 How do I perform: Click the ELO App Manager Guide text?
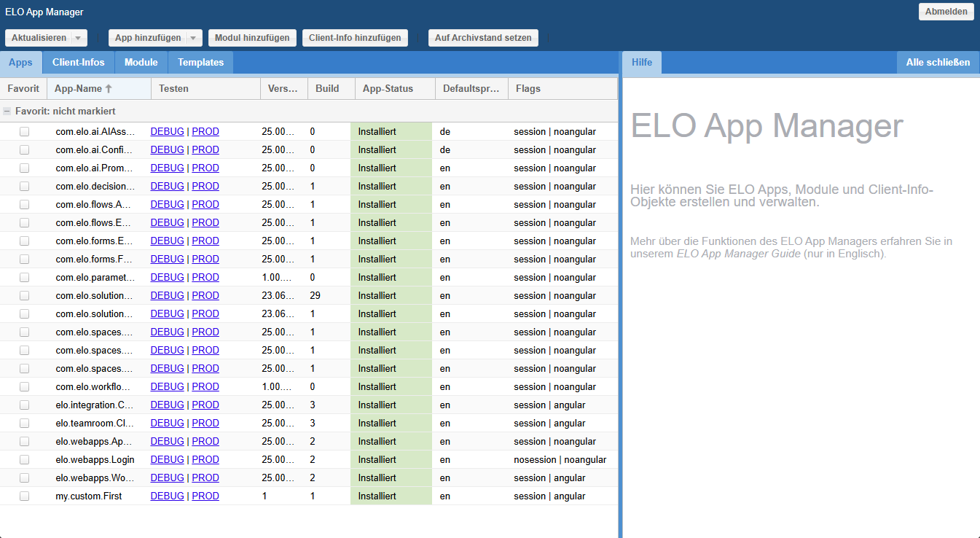(x=738, y=254)
